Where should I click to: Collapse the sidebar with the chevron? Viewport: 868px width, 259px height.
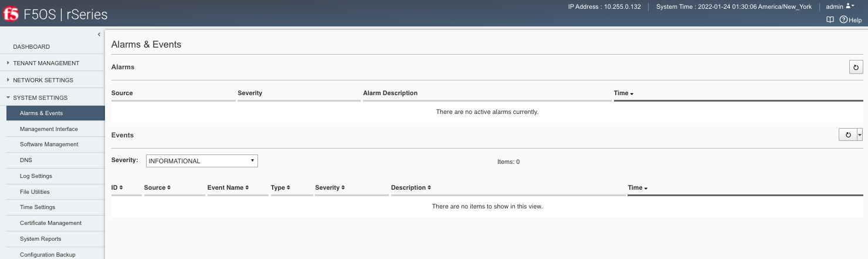(x=99, y=35)
